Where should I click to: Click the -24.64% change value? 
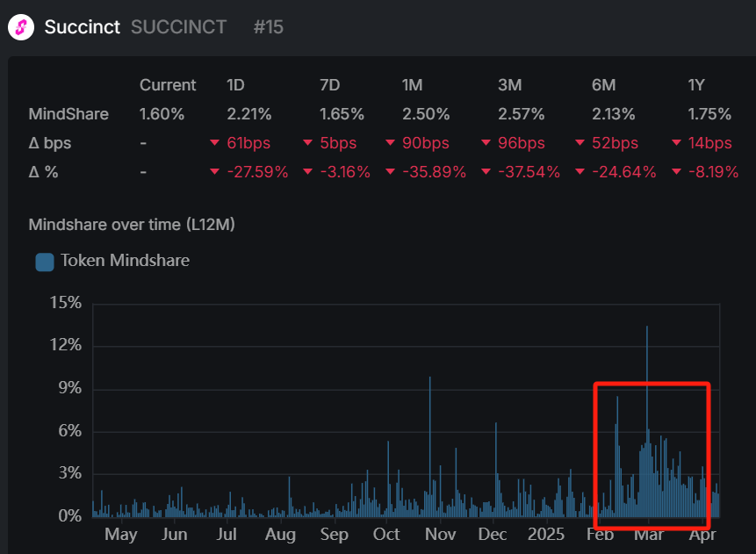624,172
